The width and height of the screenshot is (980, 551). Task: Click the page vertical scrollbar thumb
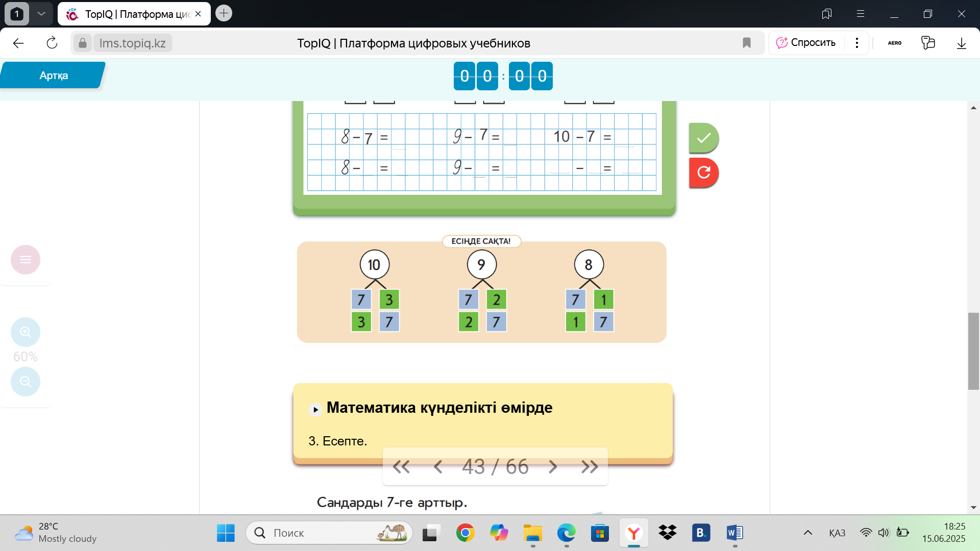tap(973, 351)
